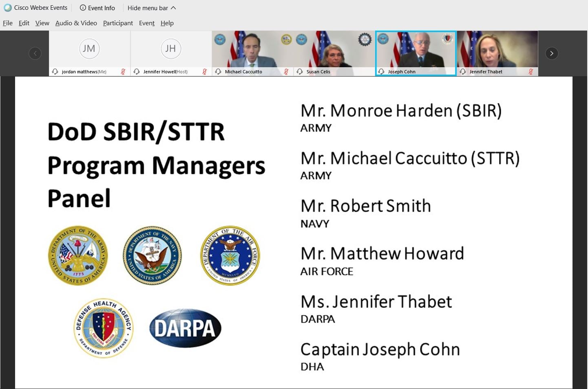Open the Participant menu

118,23
